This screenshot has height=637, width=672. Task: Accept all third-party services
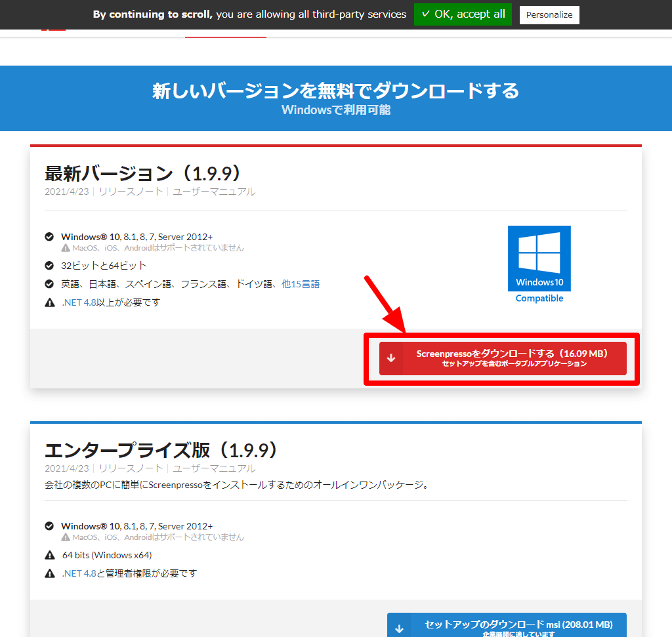click(463, 14)
